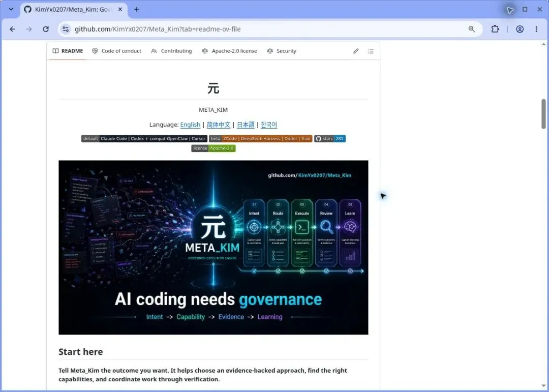Click the English language link
Image resolution: width=549 pixels, height=392 pixels.
(x=190, y=125)
